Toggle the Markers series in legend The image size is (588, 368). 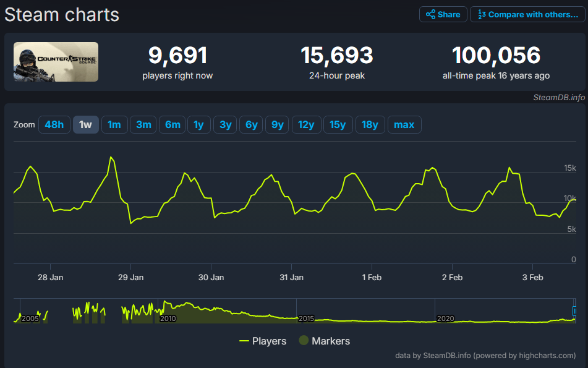click(x=325, y=341)
